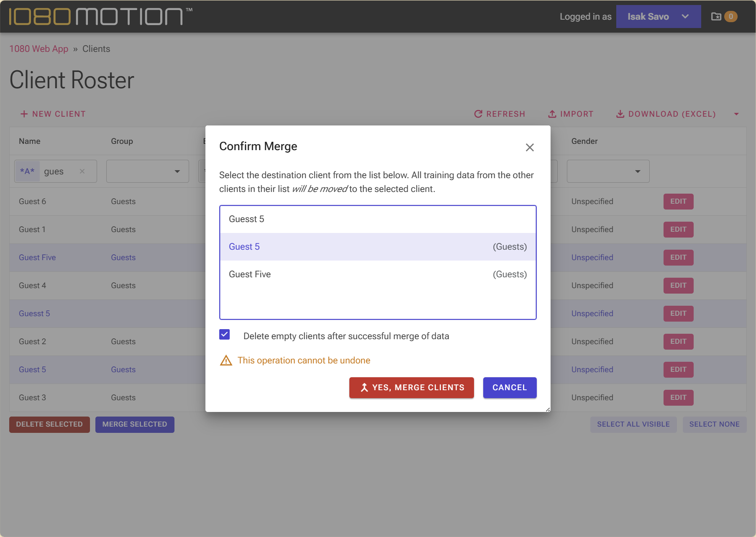
Task: Select the Guesst 5 name cell
Action: click(x=34, y=314)
